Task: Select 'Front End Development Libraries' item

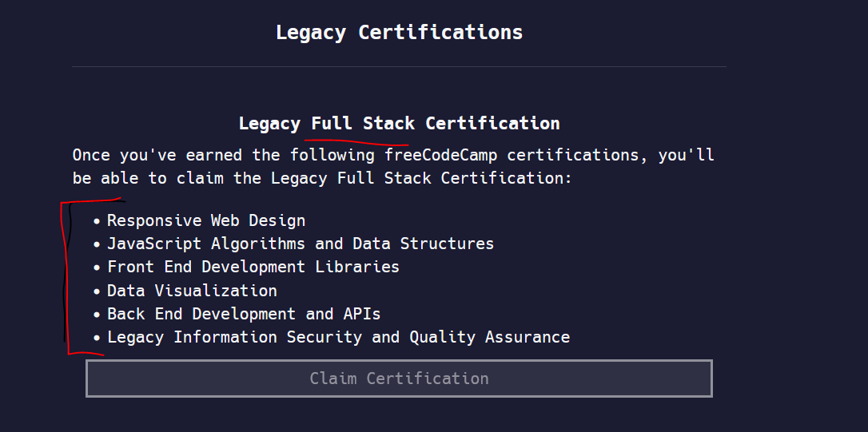Action: (x=253, y=268)
